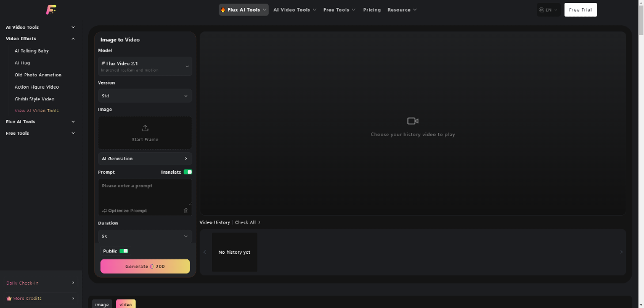The image size is (644, 308).
Task: Clear prompt with the trash icon
Action: pyautogui.click(x=185, y=211)
